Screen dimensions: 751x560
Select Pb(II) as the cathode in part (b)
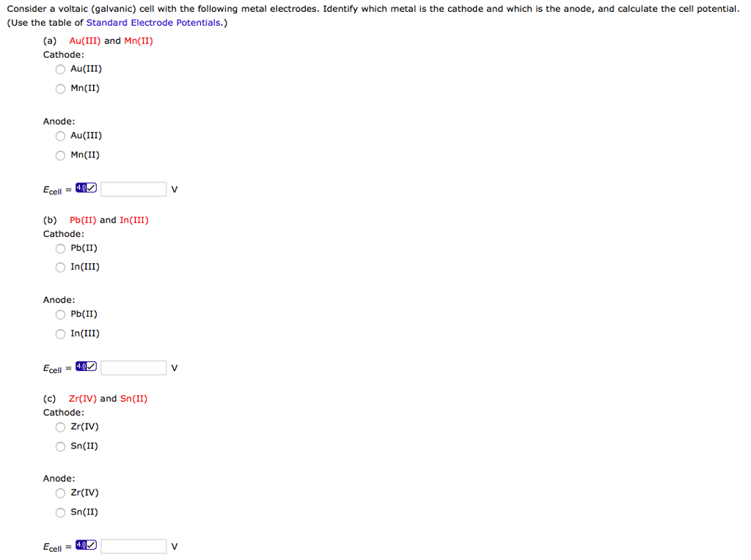60,248
